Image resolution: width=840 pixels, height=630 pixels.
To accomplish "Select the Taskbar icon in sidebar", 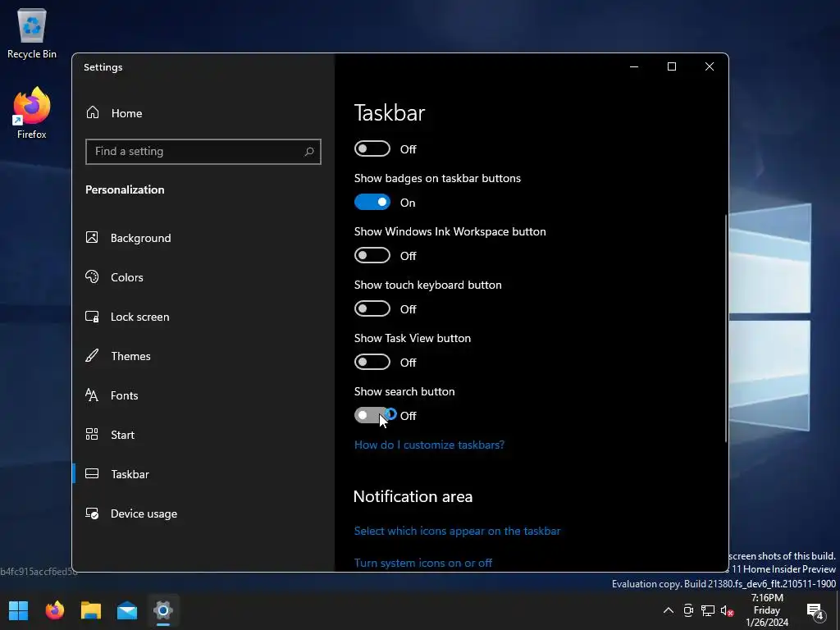I will coord(92,473).
